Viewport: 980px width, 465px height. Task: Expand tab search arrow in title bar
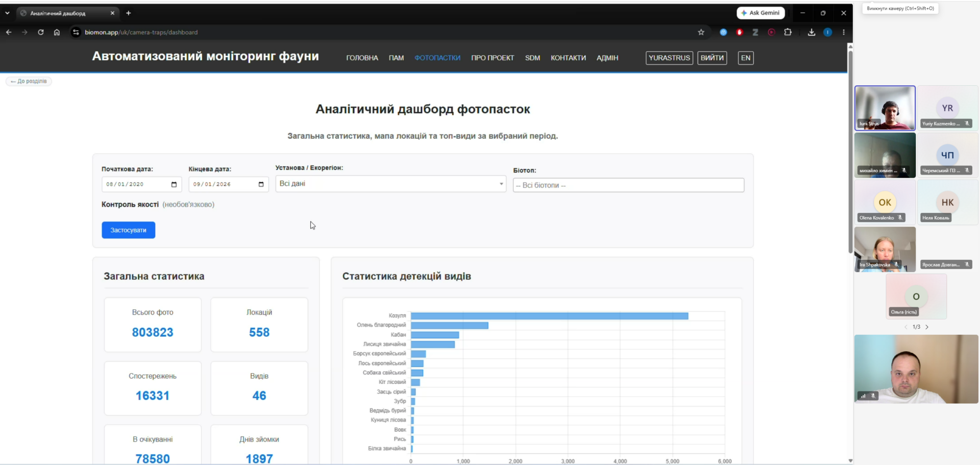click(7, 13)
